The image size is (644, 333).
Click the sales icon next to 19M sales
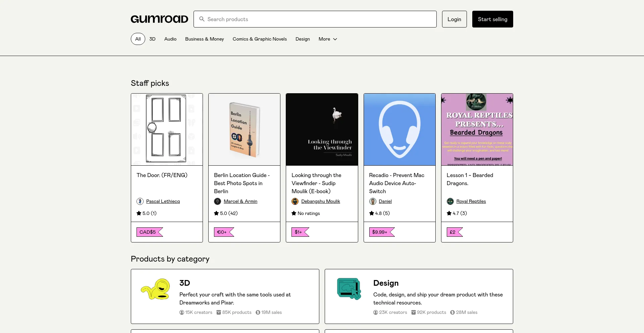click(258, 312)
